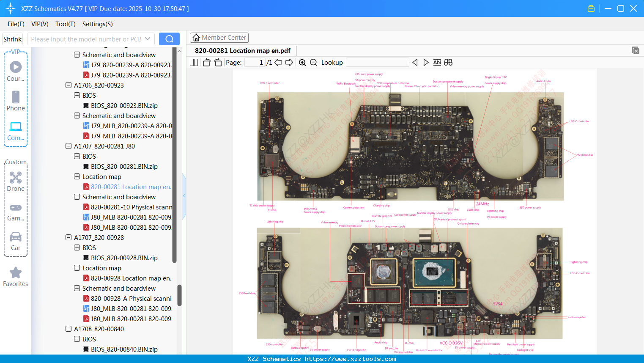Image resolution: width=644 pixels, height=363 pixels.
Task: Click in the Lookup text field
Action: click(x=377, y=63)
